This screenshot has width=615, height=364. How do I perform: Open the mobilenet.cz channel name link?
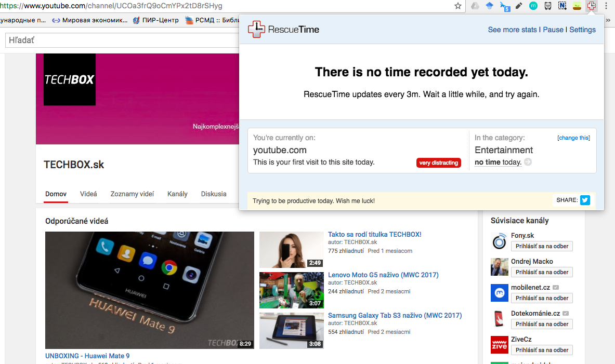tap(530, 287)
